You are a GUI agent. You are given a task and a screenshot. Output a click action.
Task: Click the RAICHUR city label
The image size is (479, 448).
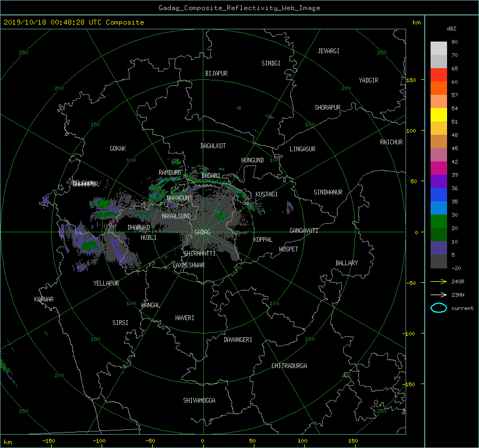pos(391,142)
